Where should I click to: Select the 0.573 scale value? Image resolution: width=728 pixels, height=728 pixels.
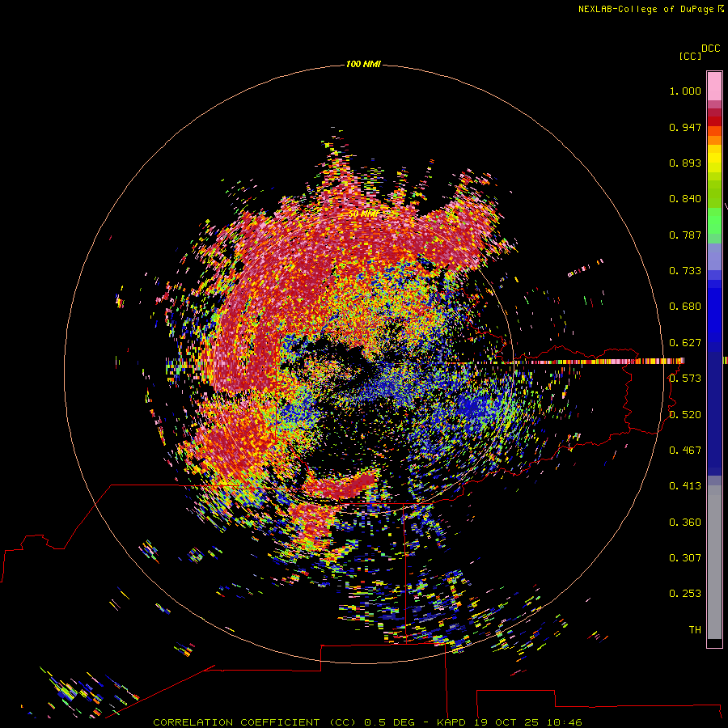pyautogui.click(x=685, y=379)
